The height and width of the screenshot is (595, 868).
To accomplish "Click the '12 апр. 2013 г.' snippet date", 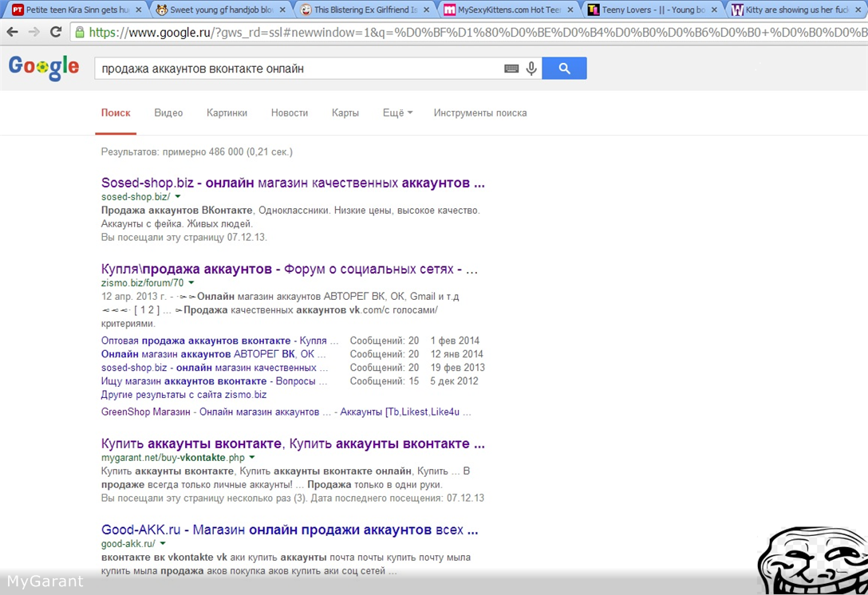I will coord(134,297).
